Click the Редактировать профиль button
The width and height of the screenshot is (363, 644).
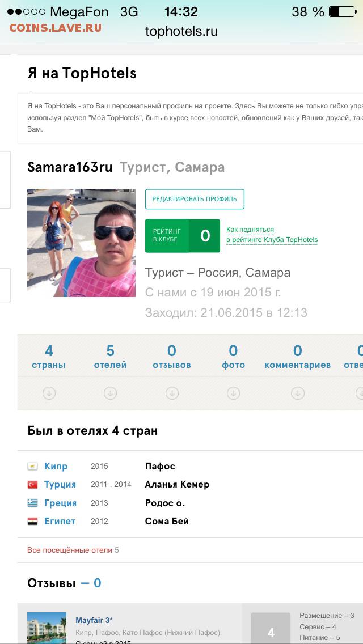click(195, 199)
